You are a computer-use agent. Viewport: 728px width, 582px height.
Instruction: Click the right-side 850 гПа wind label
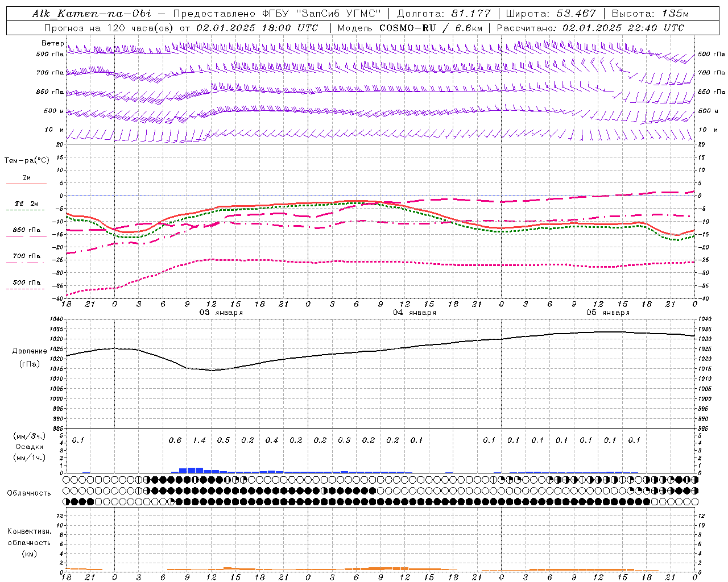tap(712, 92)
